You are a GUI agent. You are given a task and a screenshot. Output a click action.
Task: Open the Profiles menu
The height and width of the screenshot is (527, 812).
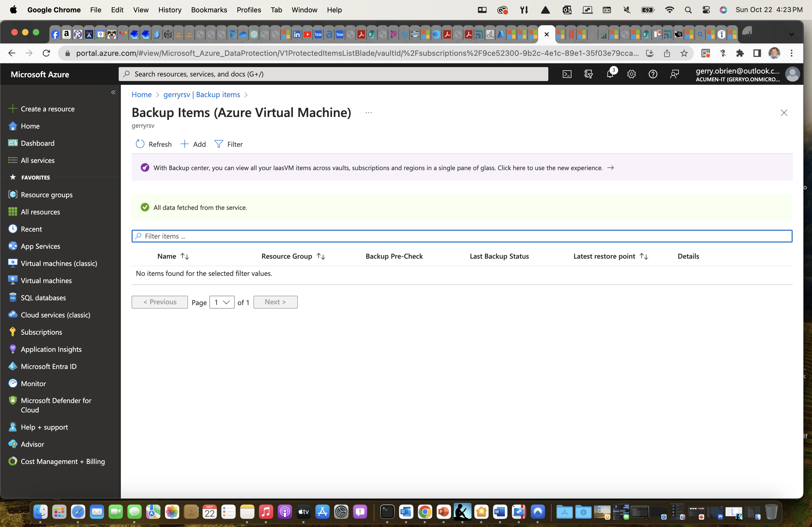[249, 10]
